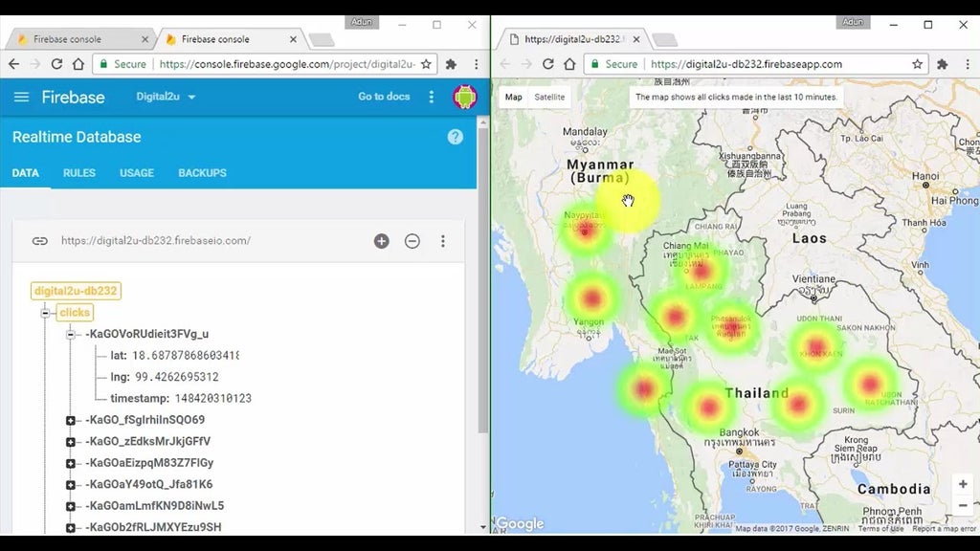Open the database options three-dot menu
980x551 pixels.
coord(443,241)
